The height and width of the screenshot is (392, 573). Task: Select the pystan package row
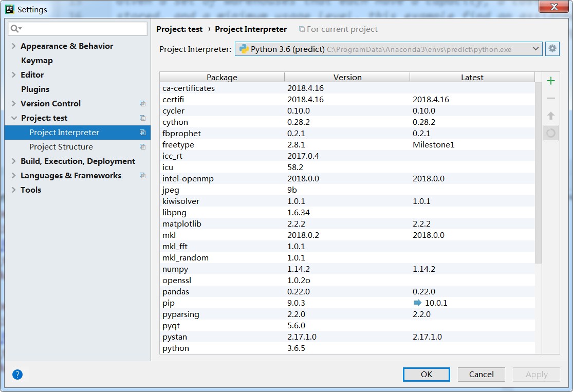click(x=347, y=337)
